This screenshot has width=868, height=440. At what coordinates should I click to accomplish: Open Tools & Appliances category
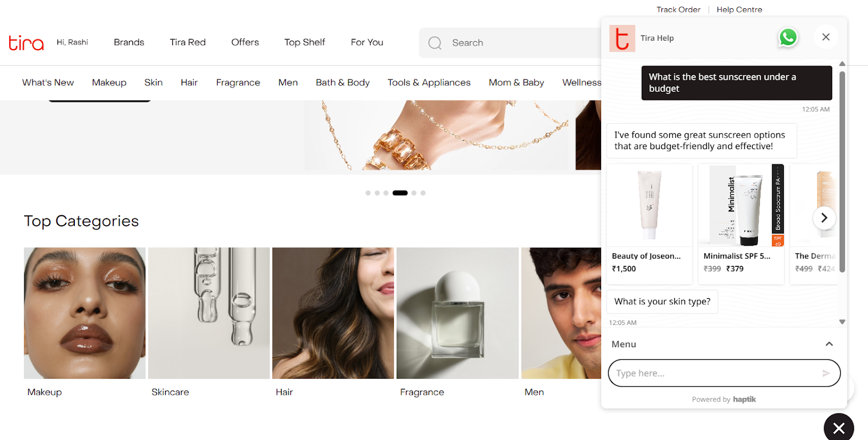coord(429,82)
